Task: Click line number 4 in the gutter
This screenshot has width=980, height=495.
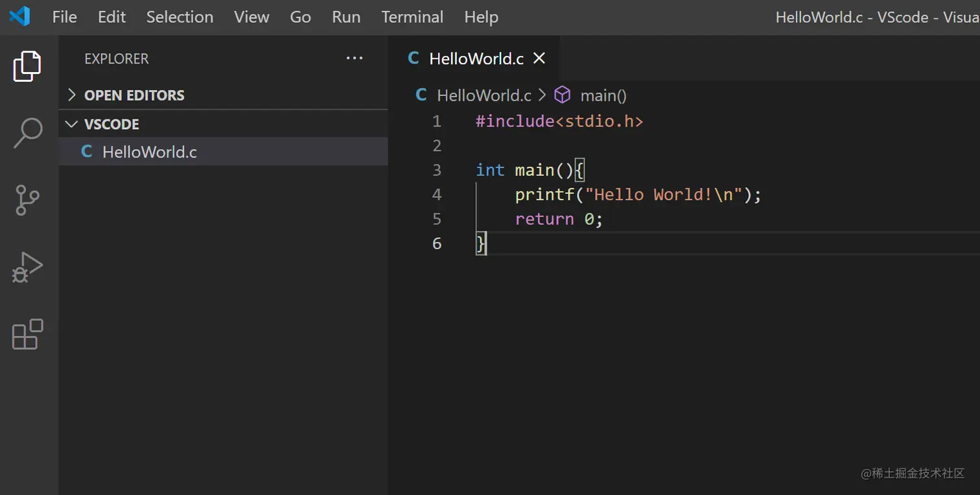Action: (437, 194)
